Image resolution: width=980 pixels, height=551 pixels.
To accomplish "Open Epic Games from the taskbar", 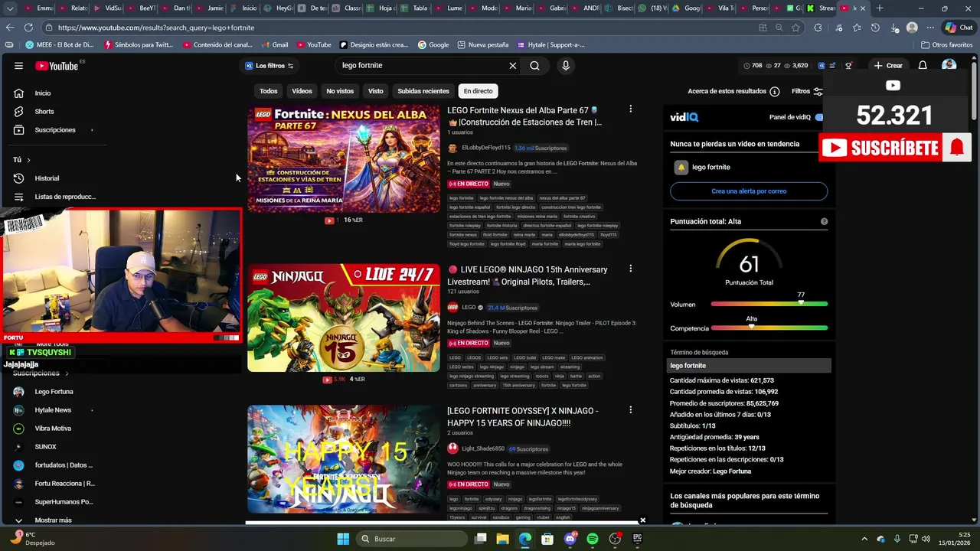I will tap(637, 539).
